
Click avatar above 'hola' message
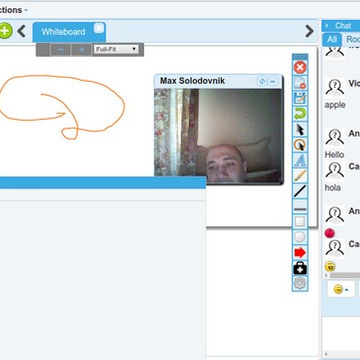coord(335,171)
